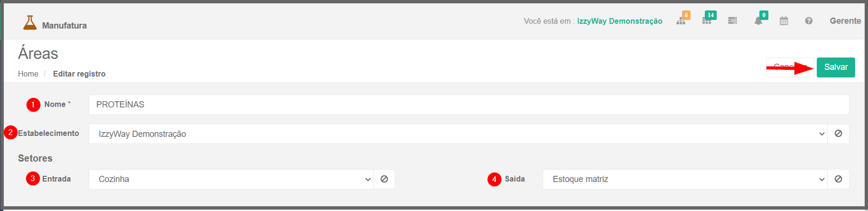The height and width of the screenshot is (211, 868).
Task: Click the Manufatura flask logo icon
Action: [30, 22]
